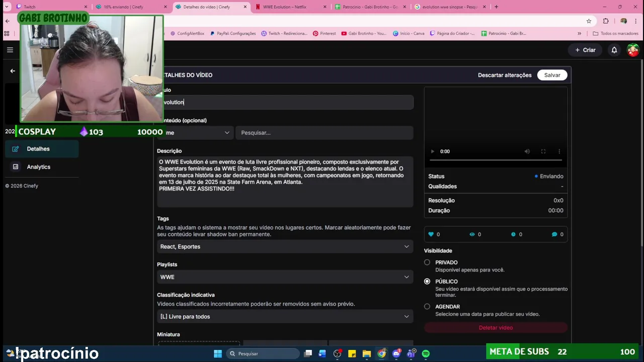Open Sticky Notes from taskbar
The height and width of the screenshot is (362, 644).
[x=352, y=353]
